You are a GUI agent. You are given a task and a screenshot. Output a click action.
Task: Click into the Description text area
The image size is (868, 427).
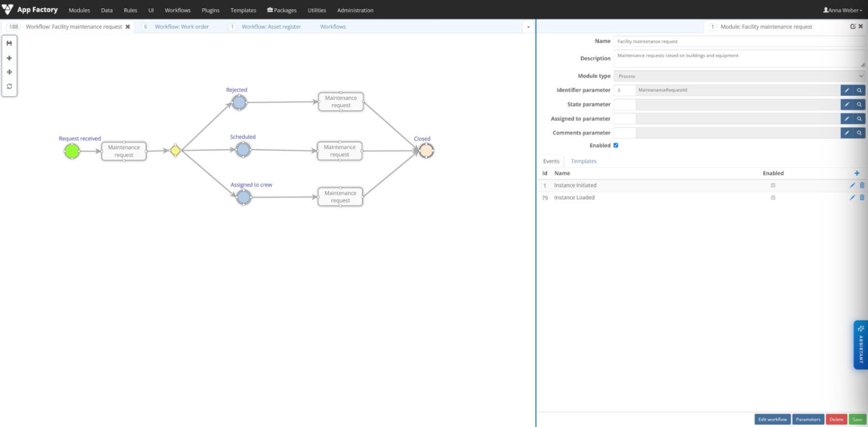coord(739,59)
